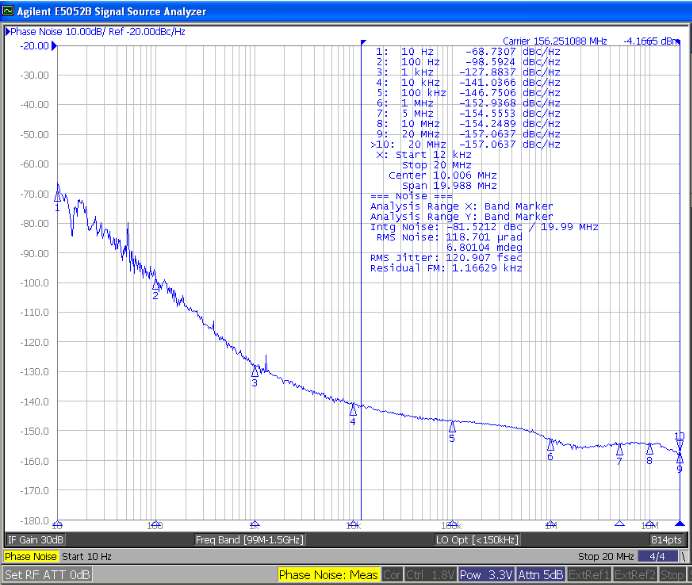This screenshot has width=692, height=585.
Task: Select marker 4 triangle on the trace
Action: click(353, 410)
